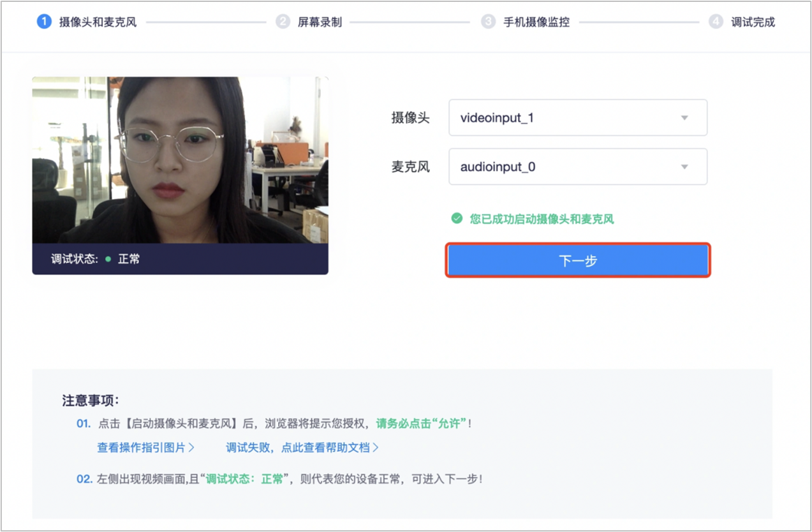Viewport: 812px width, 532px height.
Task: Open the 摄像头 videoinput_1 dropdown
Action: tap(578, 117)
